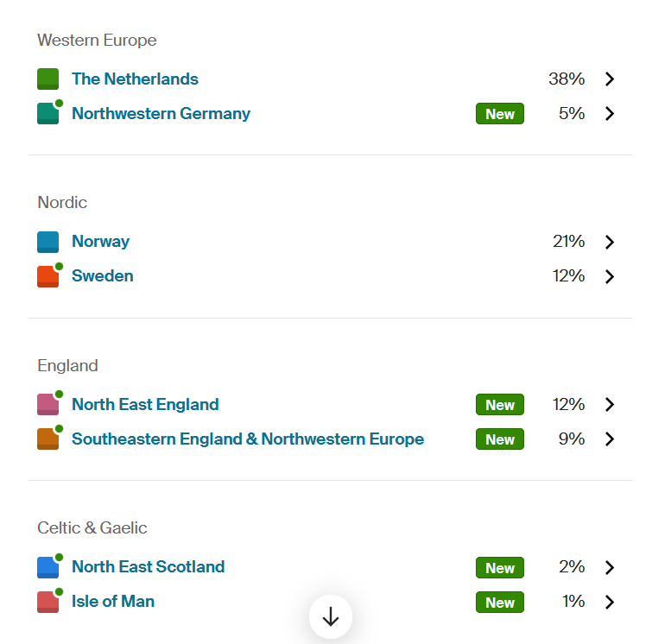Click New badge beside North East England
The image size is (671, 644).
[500, 405]
